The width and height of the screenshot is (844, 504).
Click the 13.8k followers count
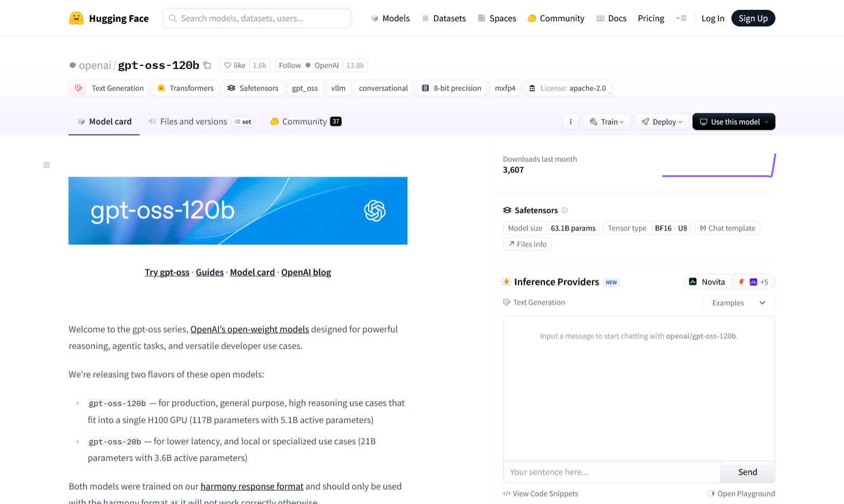click(355, 65)
